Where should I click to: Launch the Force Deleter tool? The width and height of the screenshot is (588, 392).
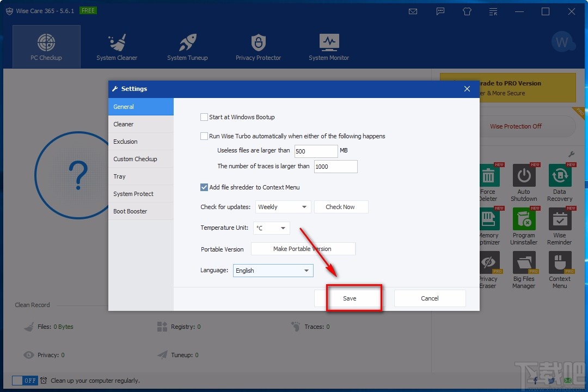pyautogui.click(x=488, y=183)
